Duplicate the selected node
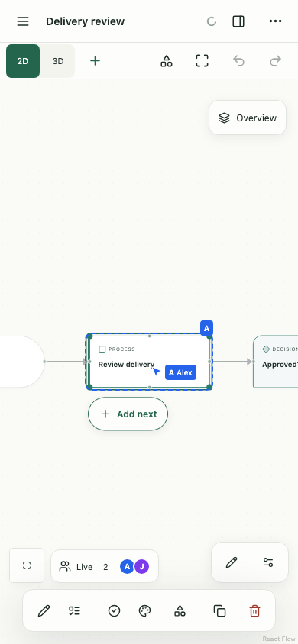 pos(220,611)
